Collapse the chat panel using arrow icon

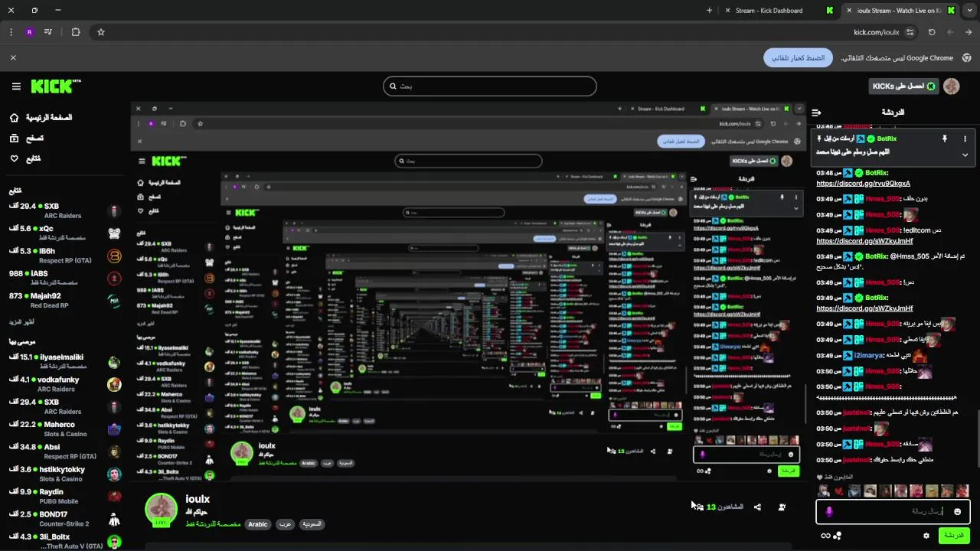click(816, 112)
